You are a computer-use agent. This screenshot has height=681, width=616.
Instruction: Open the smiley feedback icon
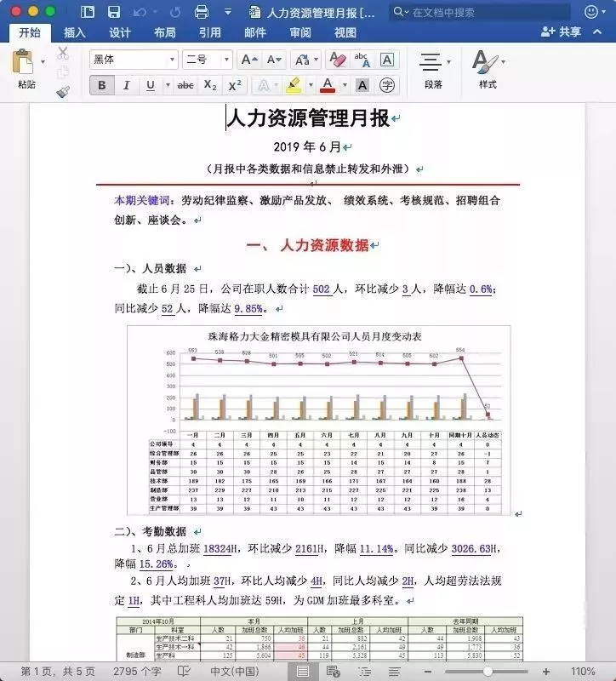click(591, 12)
